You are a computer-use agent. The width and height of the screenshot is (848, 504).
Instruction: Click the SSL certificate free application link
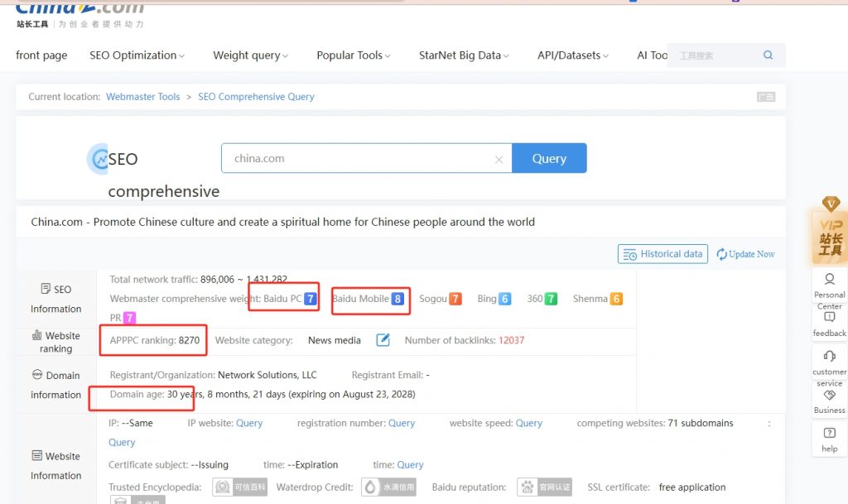pos(691,487)
